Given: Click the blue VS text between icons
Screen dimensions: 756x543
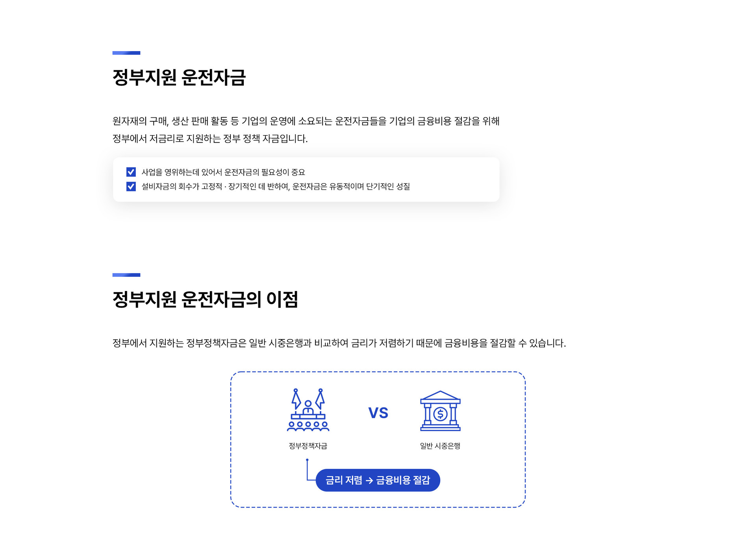Looking at the screenshot, I should (378, 413).
